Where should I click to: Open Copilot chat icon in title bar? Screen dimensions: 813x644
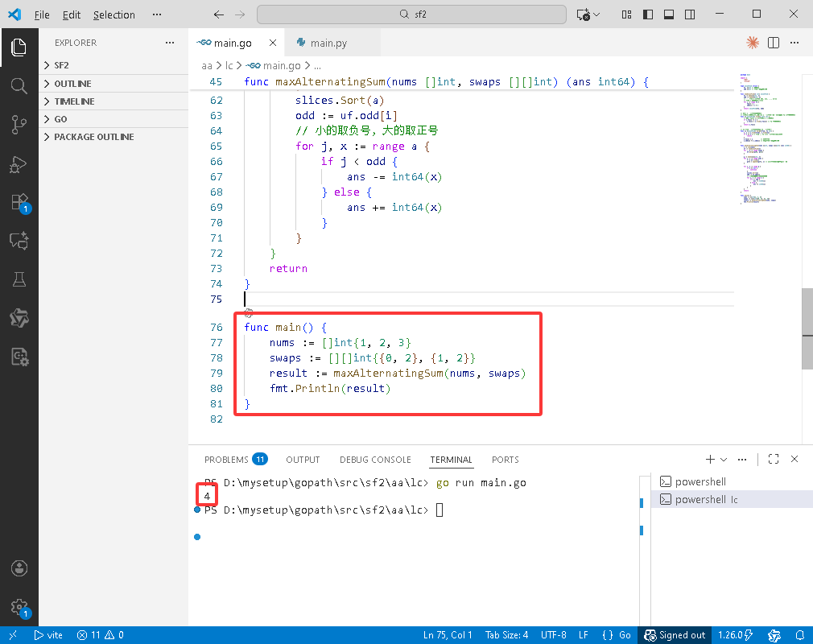584,14
